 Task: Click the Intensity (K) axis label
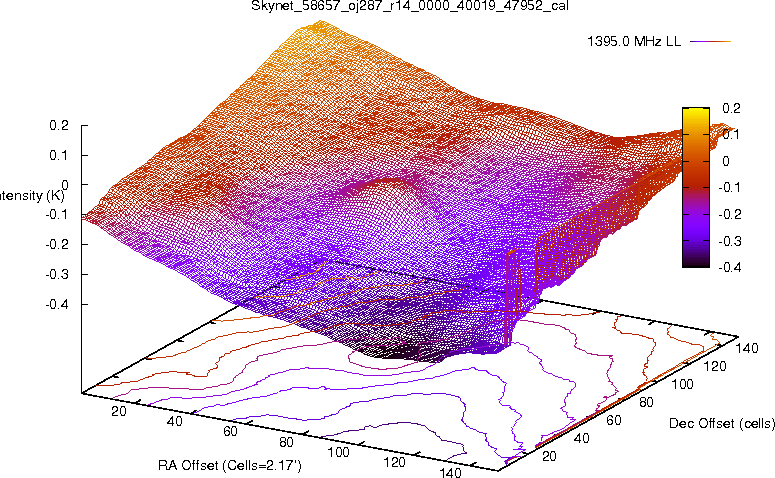pyautogui.click(x=32, y=196)
